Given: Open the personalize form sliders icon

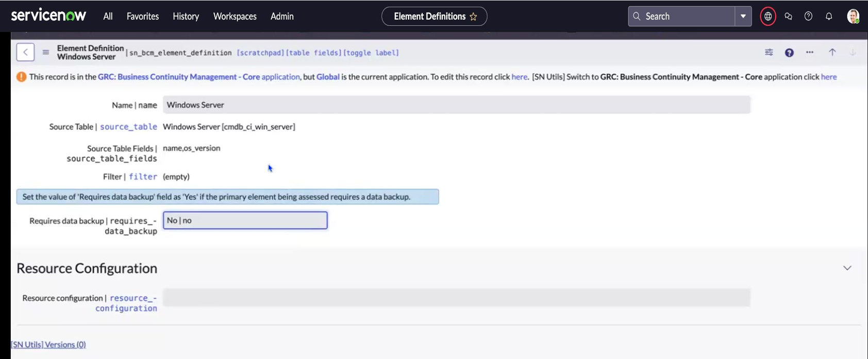Looking at the screenshot, I should click(x=769, y=52).
